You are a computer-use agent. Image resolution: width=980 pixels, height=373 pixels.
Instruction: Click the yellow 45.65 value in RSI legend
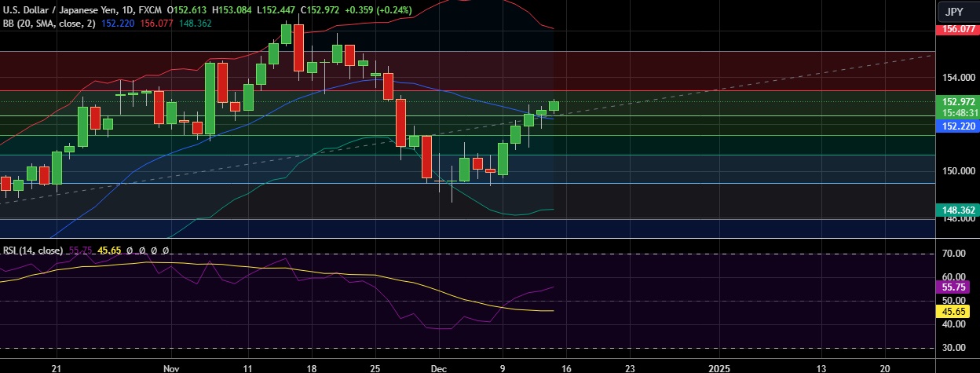pos(108,250)
